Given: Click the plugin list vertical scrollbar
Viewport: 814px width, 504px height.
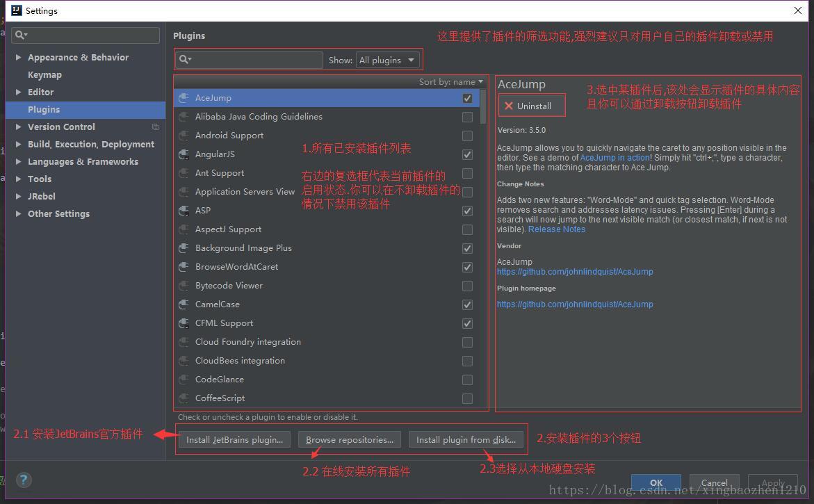Looking at the screenshot, I should [x=483, y=107].
